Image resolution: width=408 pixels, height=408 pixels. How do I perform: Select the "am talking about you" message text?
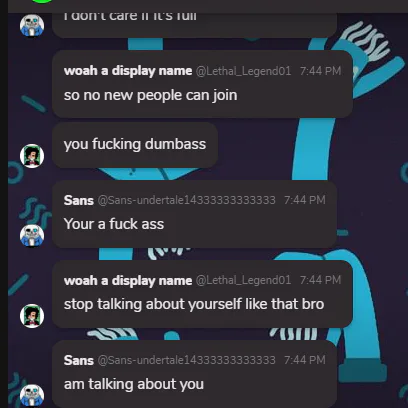tap(134, 384)
